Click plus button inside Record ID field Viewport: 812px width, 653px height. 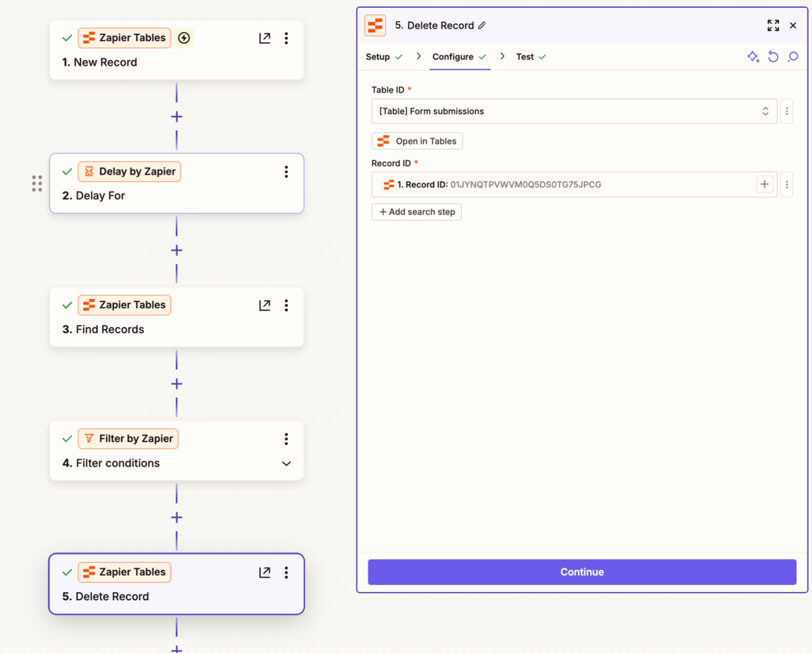click(x=765, y=184)
